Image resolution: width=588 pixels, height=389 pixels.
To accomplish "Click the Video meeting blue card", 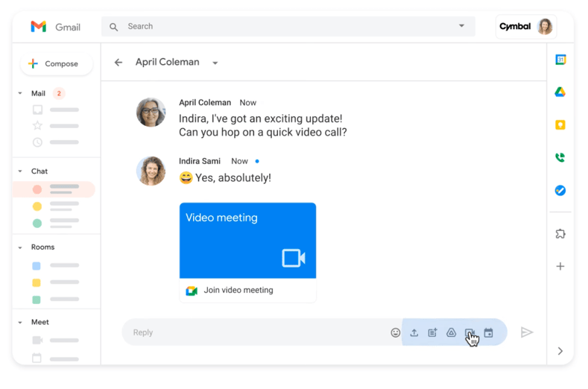I will [247, 240].
